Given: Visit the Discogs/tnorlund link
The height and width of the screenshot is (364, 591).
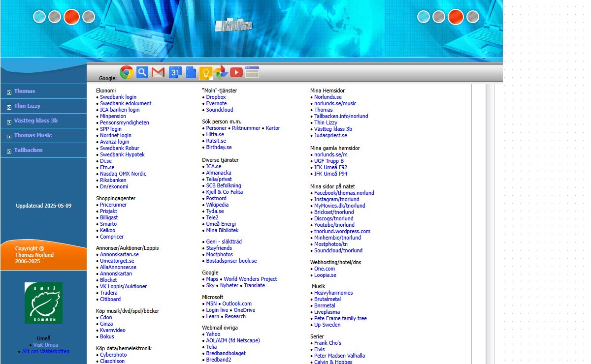Looking at the screenshot, I should (334, 219).
